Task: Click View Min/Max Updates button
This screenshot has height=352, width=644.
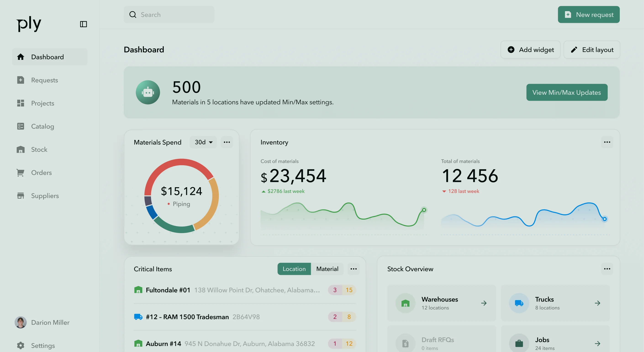Action: [567, 92]
